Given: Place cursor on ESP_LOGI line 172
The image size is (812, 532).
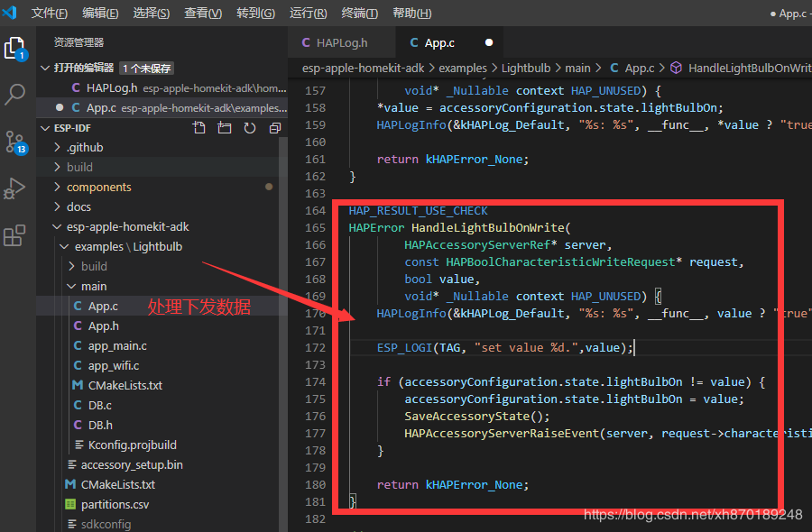Looking at the screenshot, I should coord(504,347).
